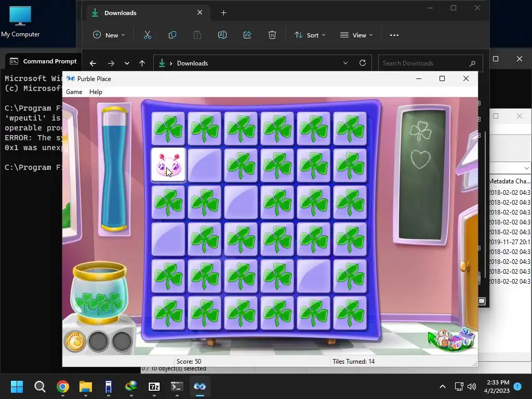Click the revealed pink purble face tile
Screen dimensions: 532x399
tap(168, 165)
